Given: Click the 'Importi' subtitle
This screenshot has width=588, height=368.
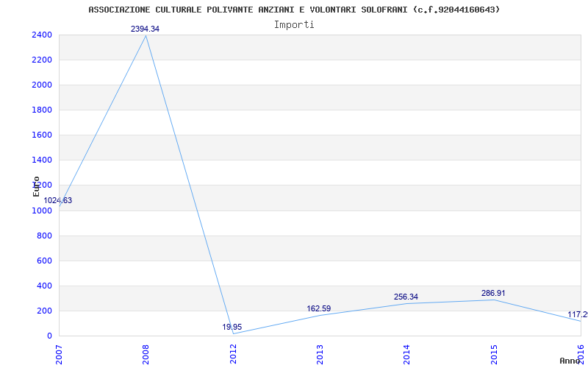Looking at the screenshot, I should [294, 25].
